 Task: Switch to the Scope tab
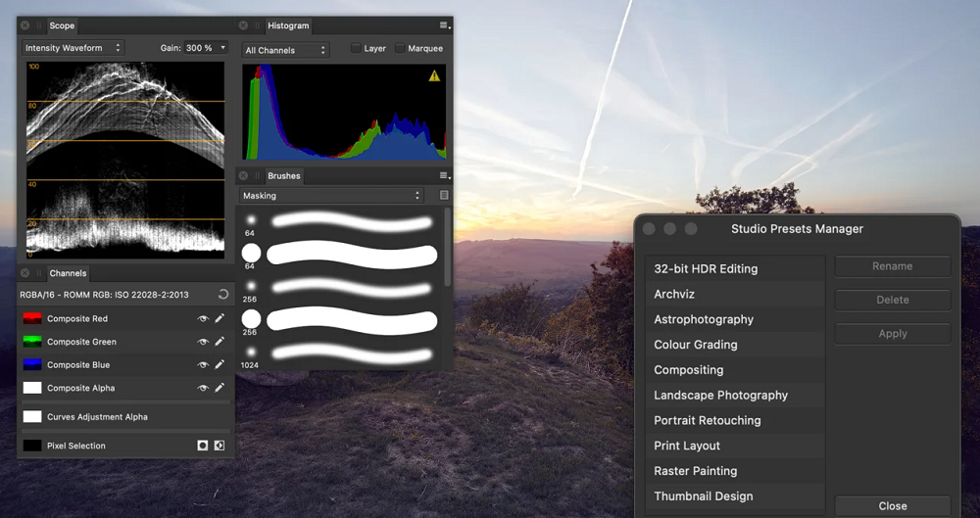pyautogui.click(x=62, y=25)
